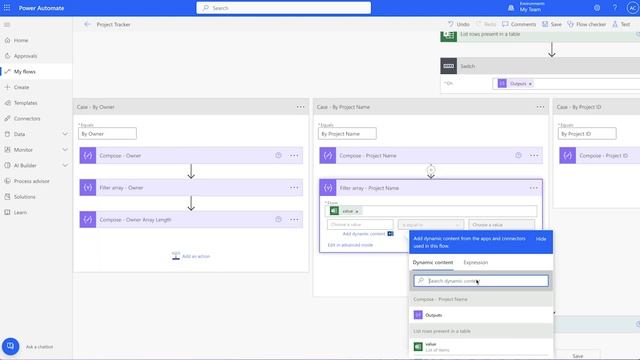
Task: Click the Filter array - Project Name icon
Action: pos(328,188)
